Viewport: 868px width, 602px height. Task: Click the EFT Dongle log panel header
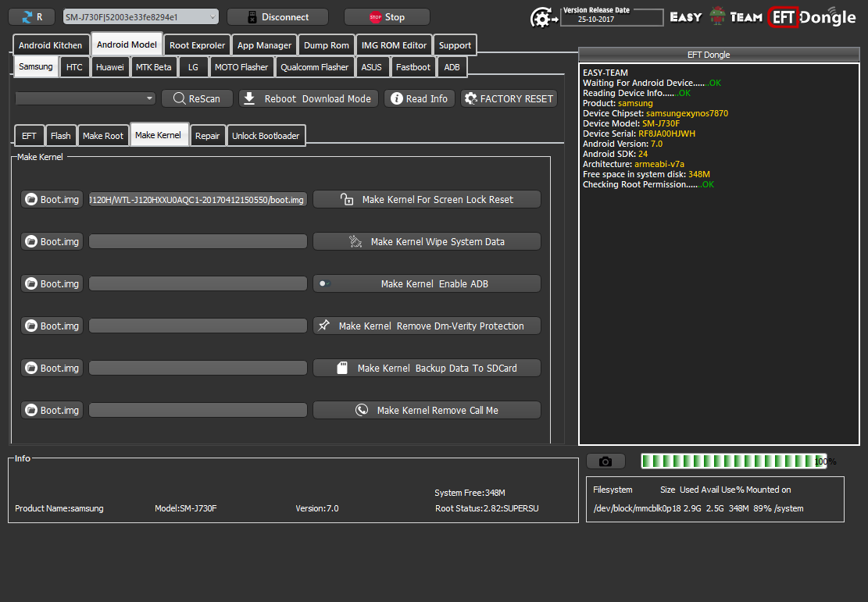click(x=719, y=55)
